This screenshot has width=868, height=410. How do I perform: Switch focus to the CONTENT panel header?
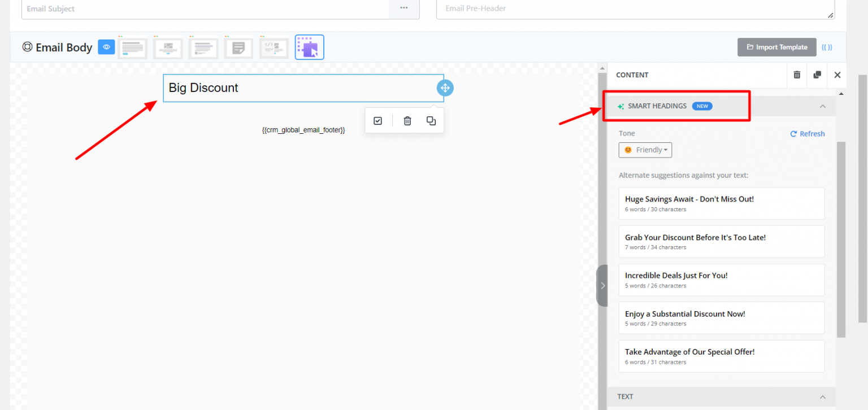pos(632,75)
